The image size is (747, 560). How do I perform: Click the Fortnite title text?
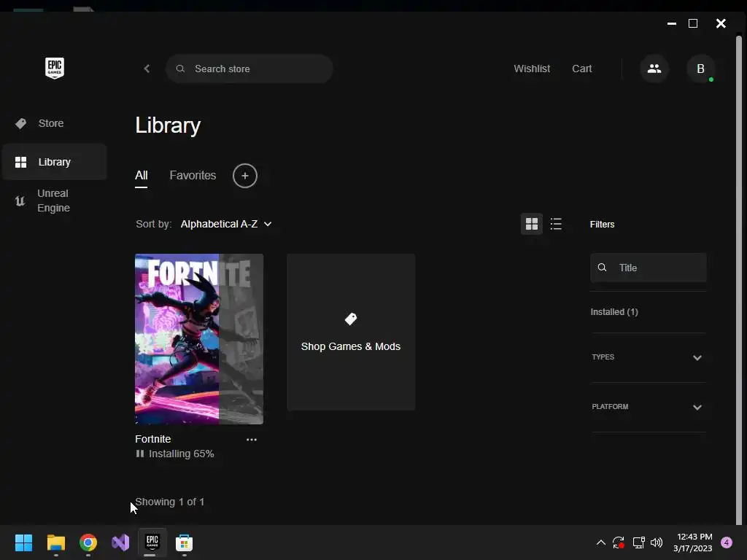pyautogui.click(x=153, y=439)
